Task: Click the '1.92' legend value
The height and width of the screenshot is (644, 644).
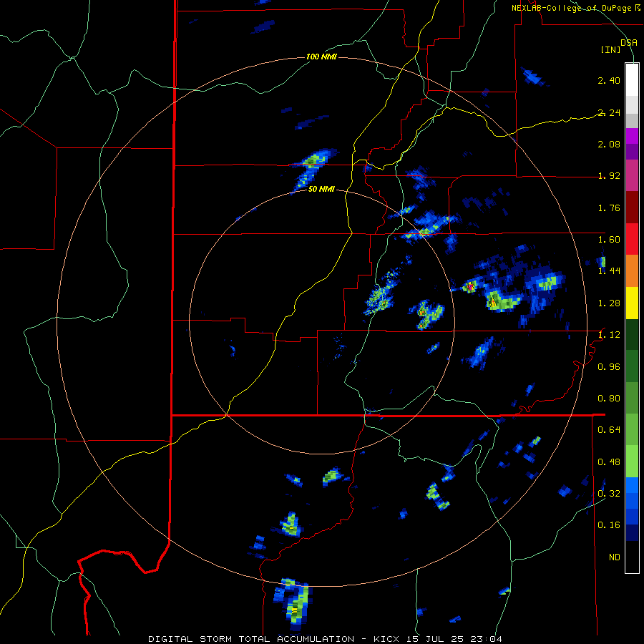Action: (609, 176)
